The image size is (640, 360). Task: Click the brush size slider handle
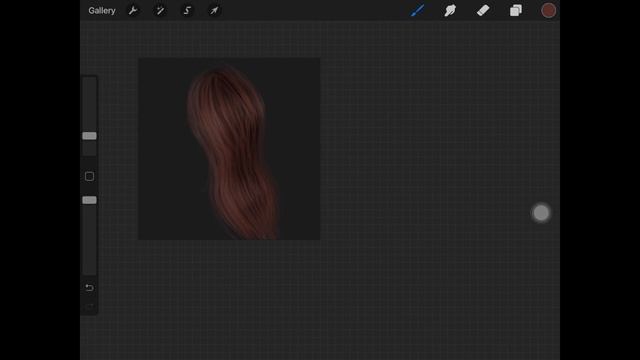pyautogui.click(x=89, y=136)
